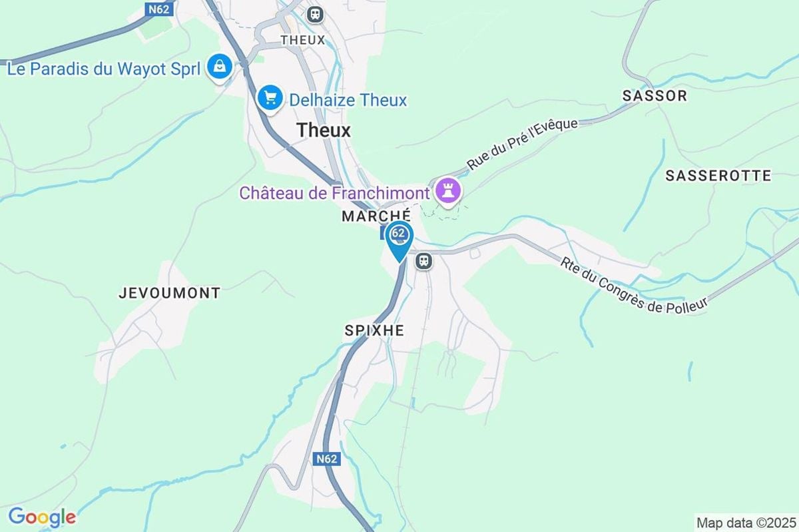Select the train station icon above THEUX label
The image size is (799, 532).
pos(315,13)
